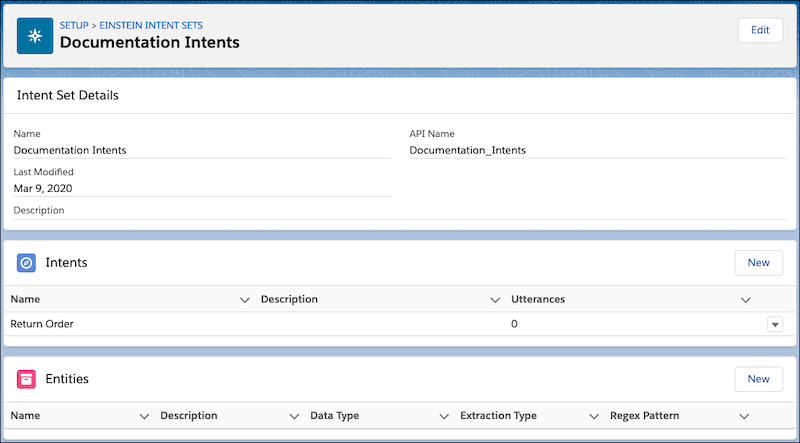Expand Intents Name column menu chevron
Image resolution: width=800 pixels, height=443 pixels.
coord(245,300)
